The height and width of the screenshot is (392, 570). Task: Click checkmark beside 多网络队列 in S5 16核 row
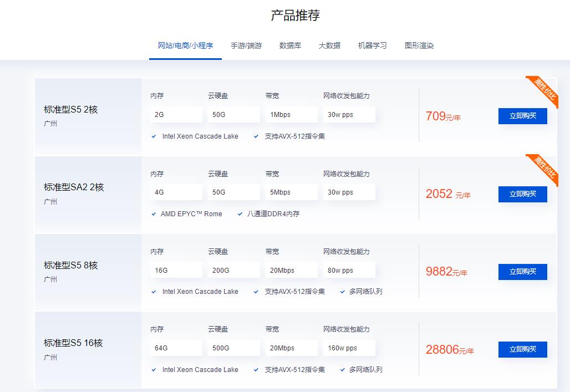(x=343, y=370)
